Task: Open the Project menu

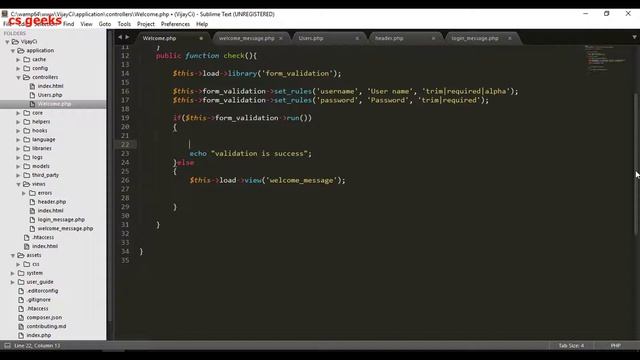Action: coord(146,24)
